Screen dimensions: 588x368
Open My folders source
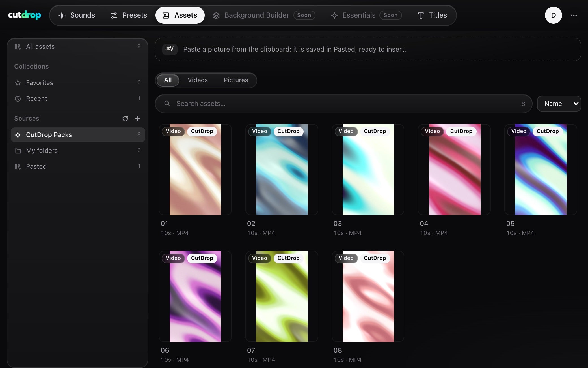click(x=77, y=151)
